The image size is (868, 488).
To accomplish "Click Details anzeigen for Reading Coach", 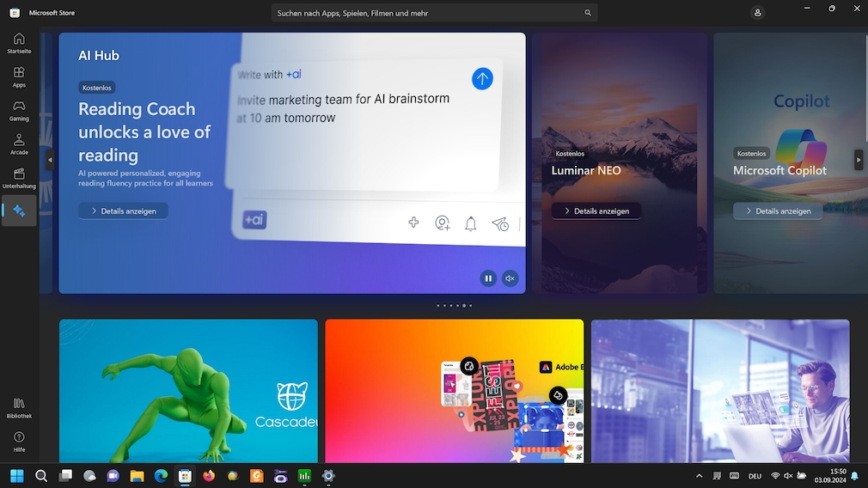I will click(124, 210).
